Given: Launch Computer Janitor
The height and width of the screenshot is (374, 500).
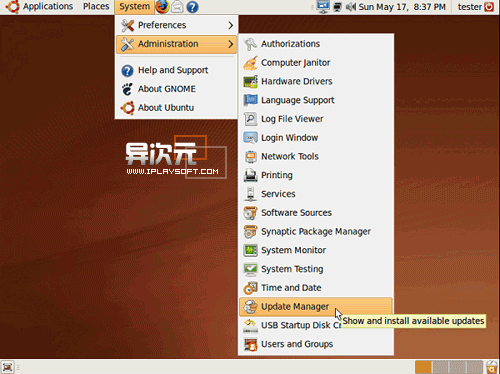Looking at the screenshot, I should click(x=316, y=63).
